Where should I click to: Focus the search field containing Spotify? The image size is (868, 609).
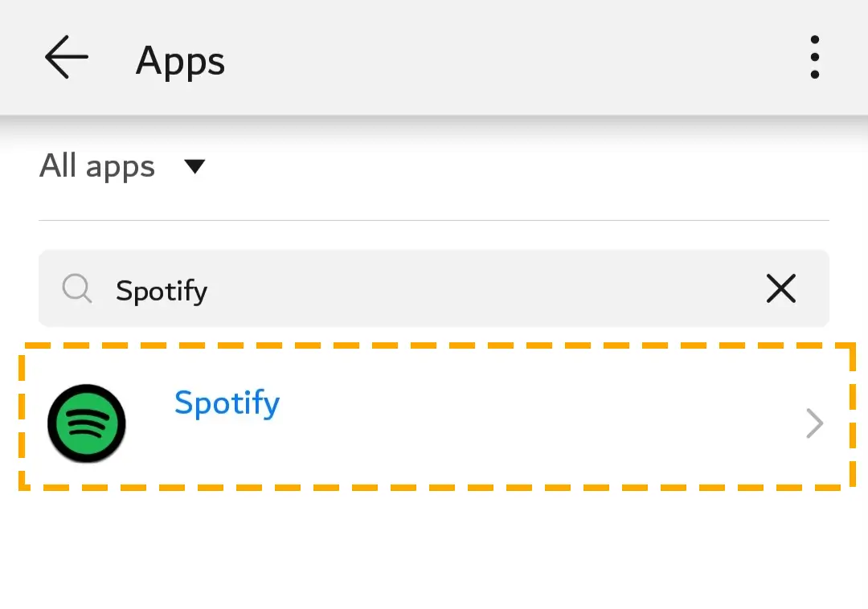click(434, 288)
